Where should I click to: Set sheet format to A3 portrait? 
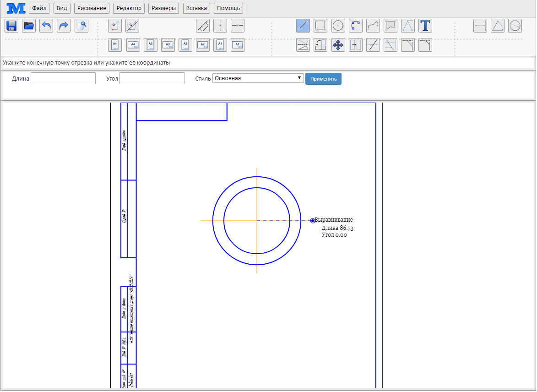(151, 45)
